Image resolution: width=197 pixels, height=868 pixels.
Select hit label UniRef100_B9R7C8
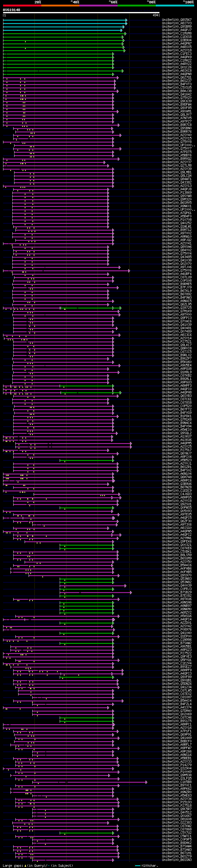pos(177,125)
